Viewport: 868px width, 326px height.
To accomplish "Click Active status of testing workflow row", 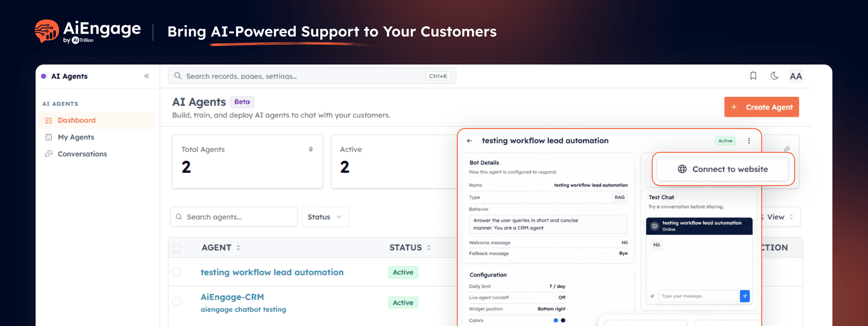I will (403, 273).
